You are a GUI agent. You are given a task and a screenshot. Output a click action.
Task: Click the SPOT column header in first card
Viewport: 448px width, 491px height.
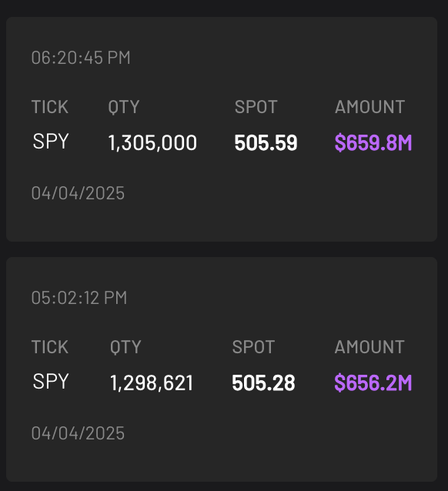[256, 107]
